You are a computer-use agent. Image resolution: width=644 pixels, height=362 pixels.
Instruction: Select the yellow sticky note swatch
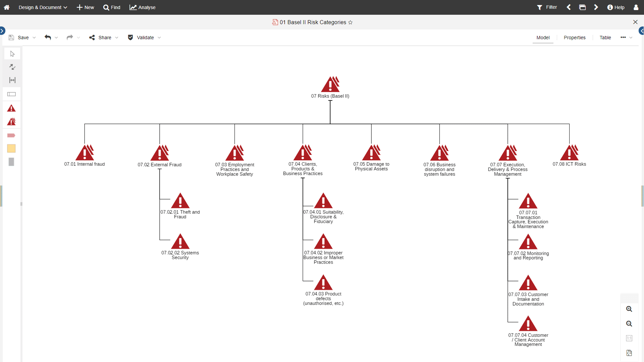pyautogui.click(x=11, y=148)
